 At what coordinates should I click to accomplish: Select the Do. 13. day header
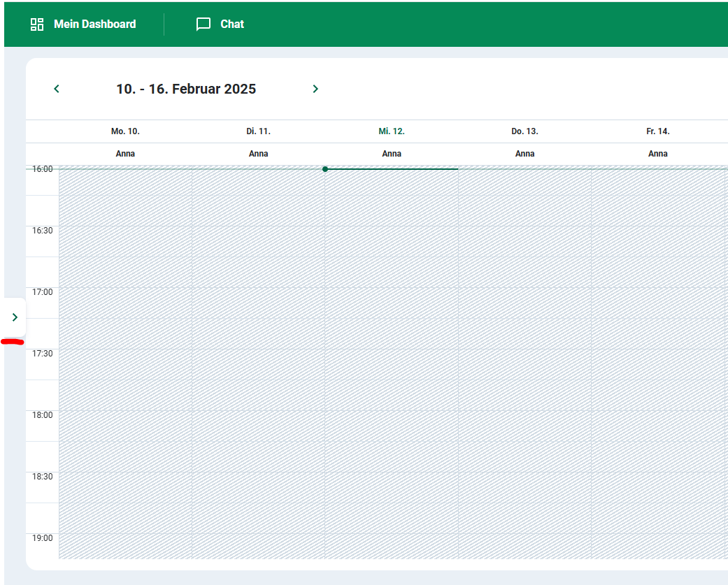click(x=524, y=131)
